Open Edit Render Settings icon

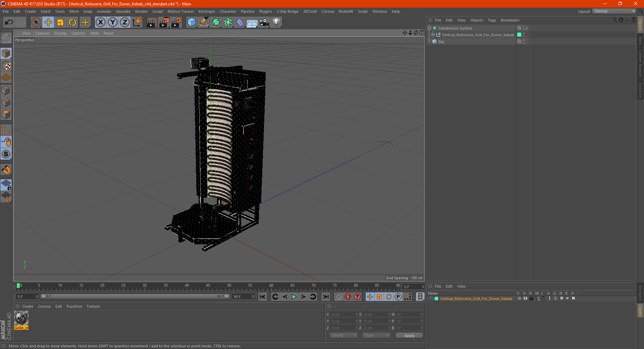click(x=176, y=22)
